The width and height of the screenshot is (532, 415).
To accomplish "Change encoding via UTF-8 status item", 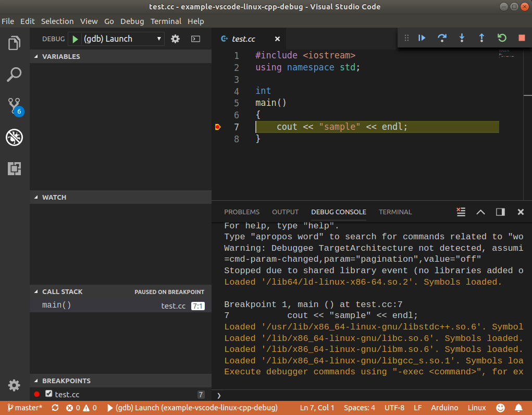I will pos(394,408).
